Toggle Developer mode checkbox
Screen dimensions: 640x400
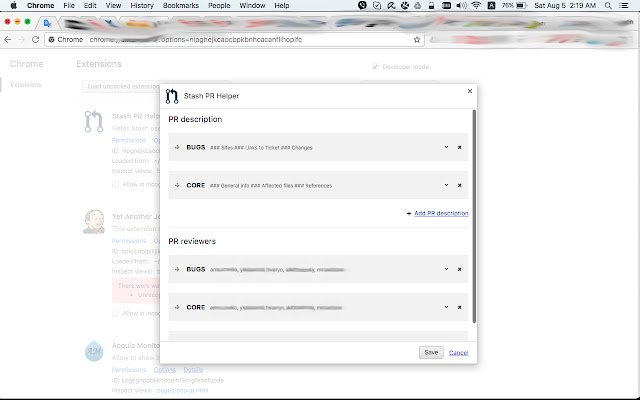click(x=375, y=67)
